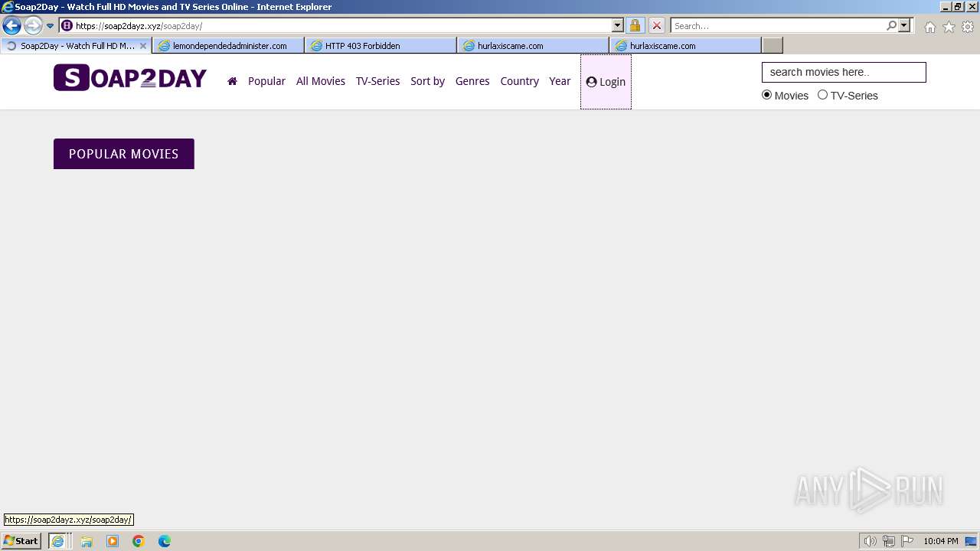Open the Popular link
This screenshot has height=551, width=980.
266,81
